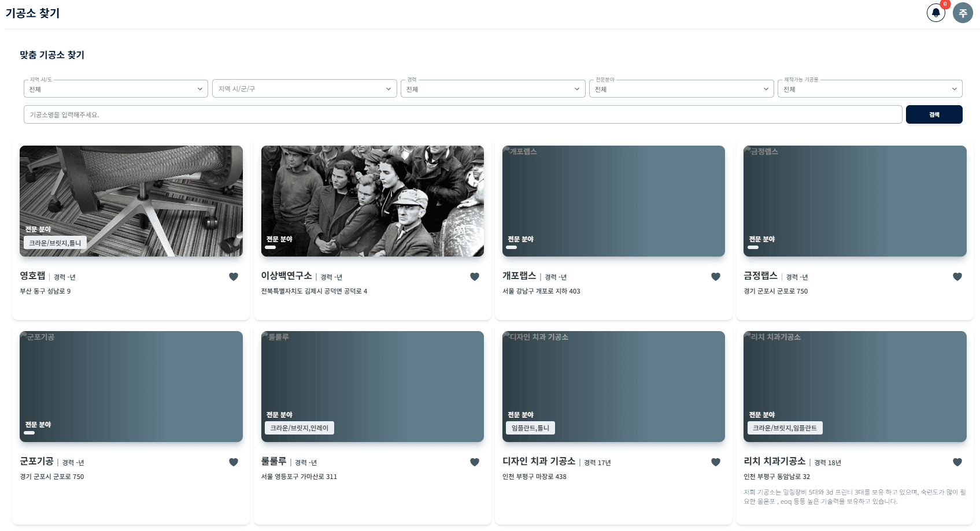980x531 pixels.
Task: Click the 영호랩 lab name
Action: click(32, 276)
